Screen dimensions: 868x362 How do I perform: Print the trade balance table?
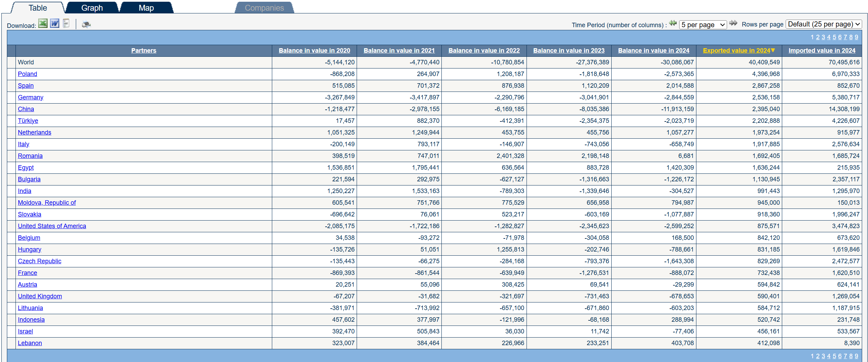86,24
